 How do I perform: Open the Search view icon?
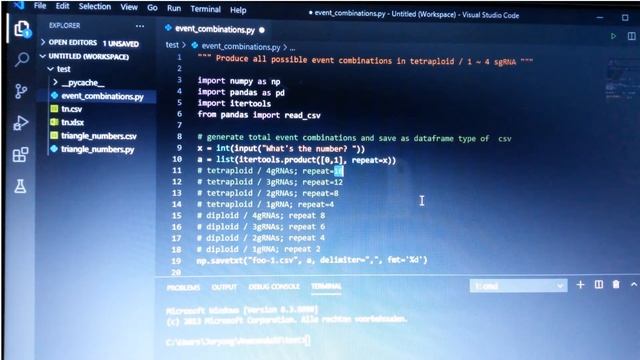[x=22, y=60]
